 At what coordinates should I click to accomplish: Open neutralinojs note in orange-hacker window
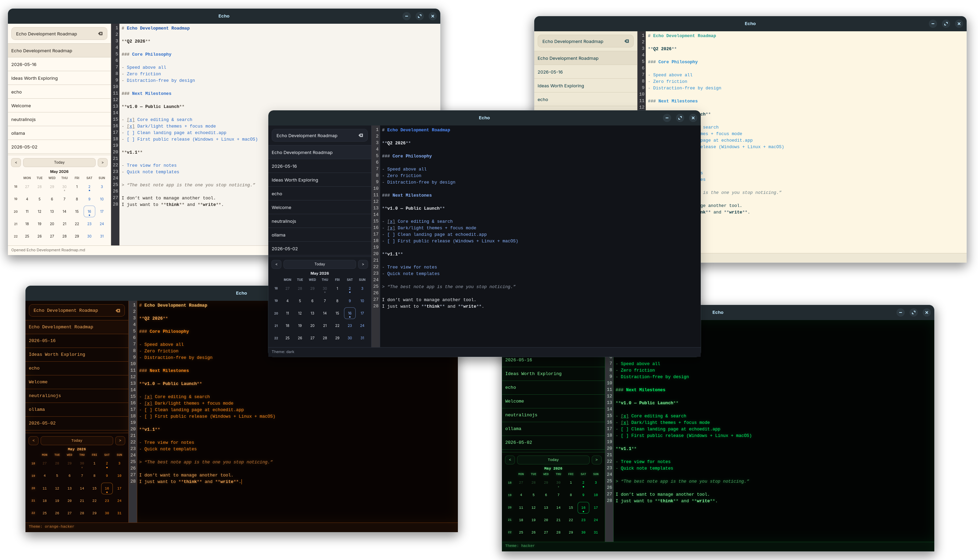click(x=77, y=395)
